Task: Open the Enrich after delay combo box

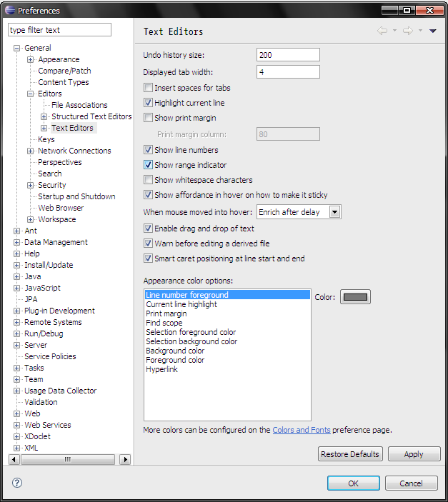Action: (x=299, y=212)
